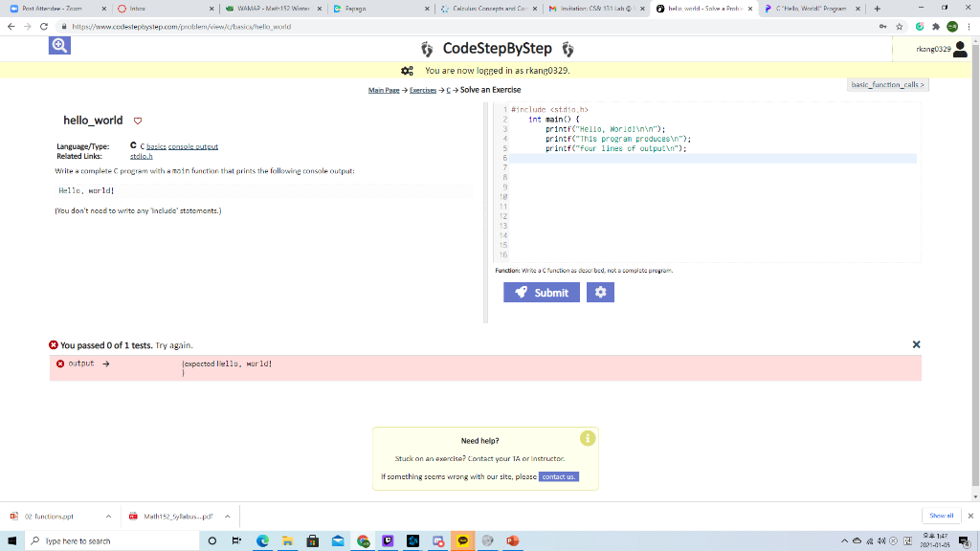
Task: Click the user profile avatar icon
Action: (960, 49)
